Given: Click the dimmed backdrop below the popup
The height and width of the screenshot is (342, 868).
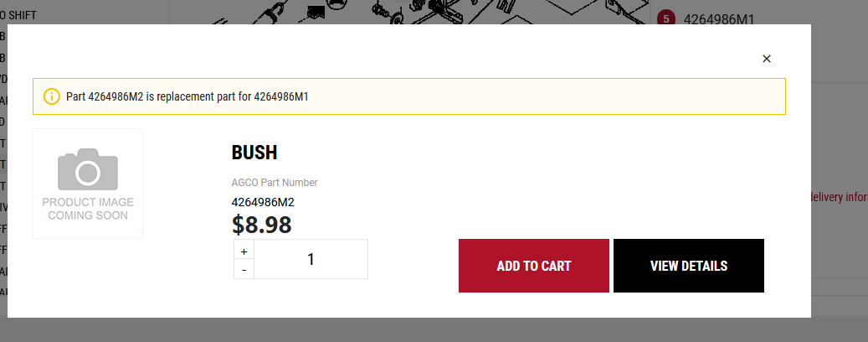Looking at the screenshot, I should [x=419, y=330].
